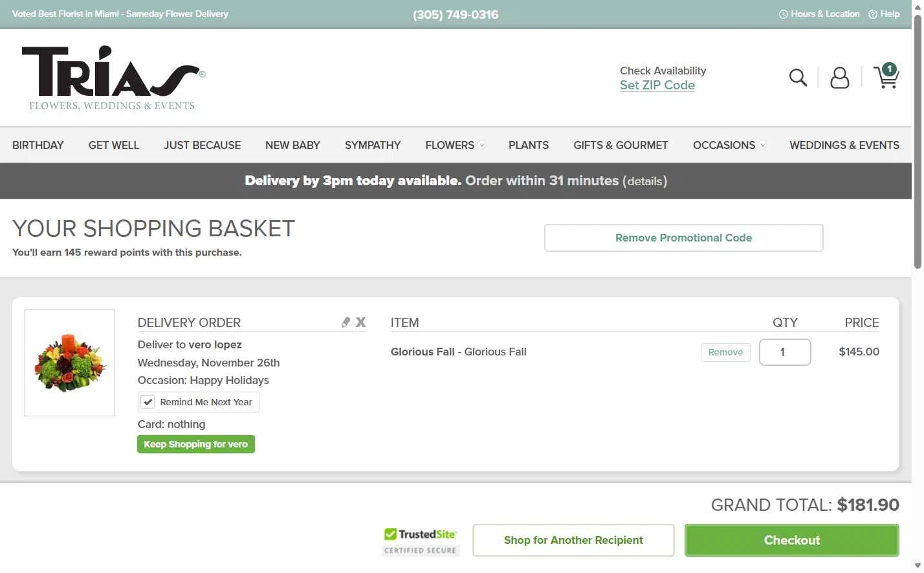The image size is (924, 573).
Task: Open the search magnifier icon
Action: 798,78
